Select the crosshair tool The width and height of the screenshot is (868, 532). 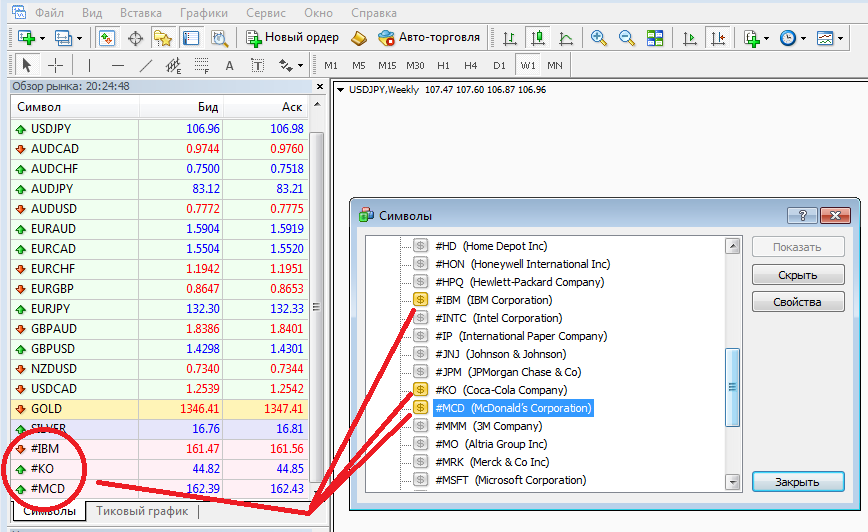(55, 65)
